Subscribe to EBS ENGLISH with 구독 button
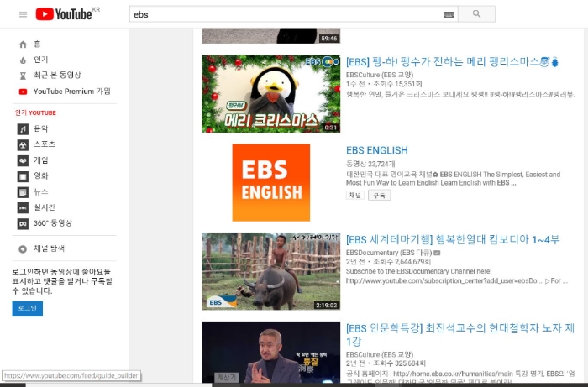Viewport: 588px width, 387px height. coord(380,196)
